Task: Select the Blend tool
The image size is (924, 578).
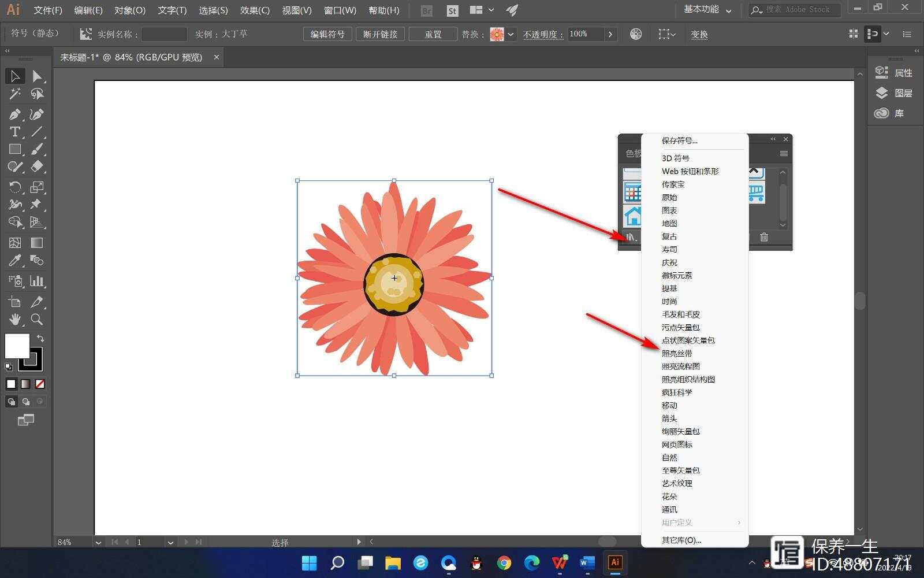Action: pyautogui.click(x=37, y=260)
